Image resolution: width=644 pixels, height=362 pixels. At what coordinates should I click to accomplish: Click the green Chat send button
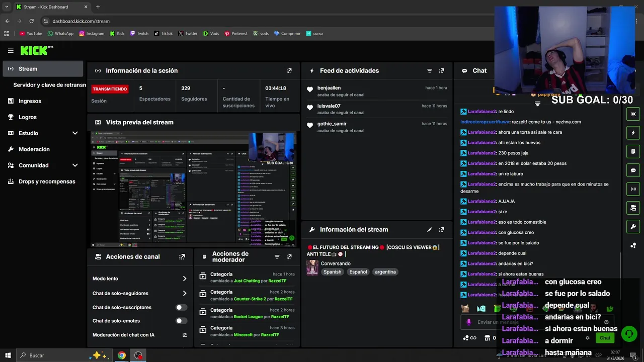pyautogui.click(x=605, y=338)
